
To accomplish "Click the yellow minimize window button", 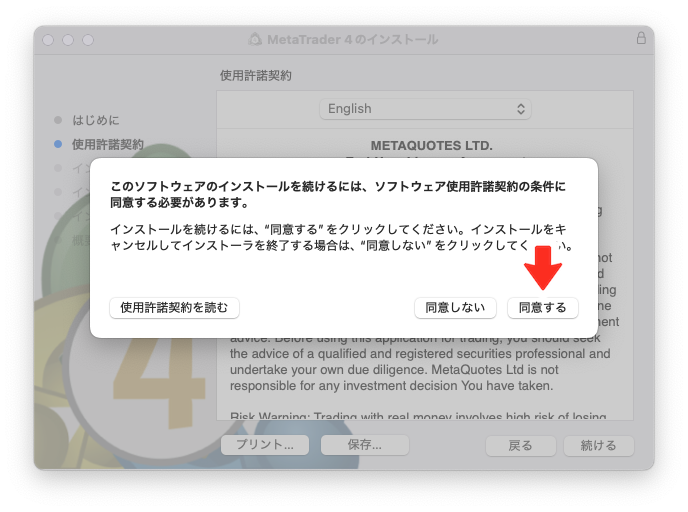I will (68, 40).
